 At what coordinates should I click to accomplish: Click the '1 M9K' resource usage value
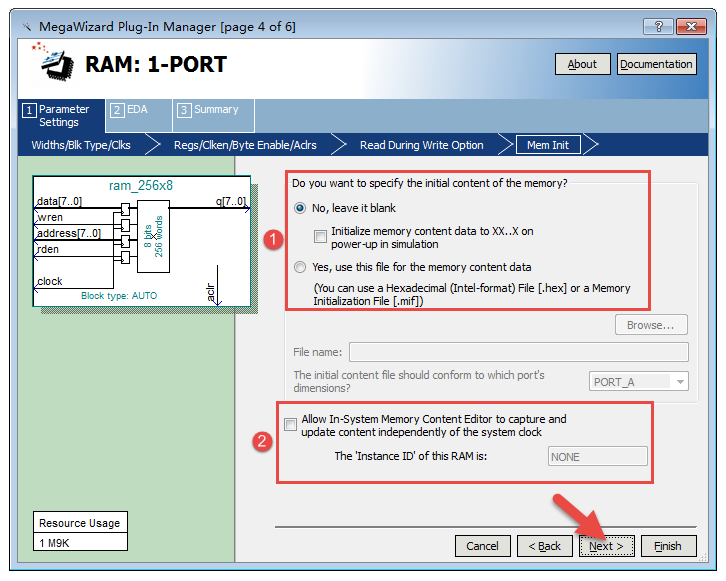80,542
